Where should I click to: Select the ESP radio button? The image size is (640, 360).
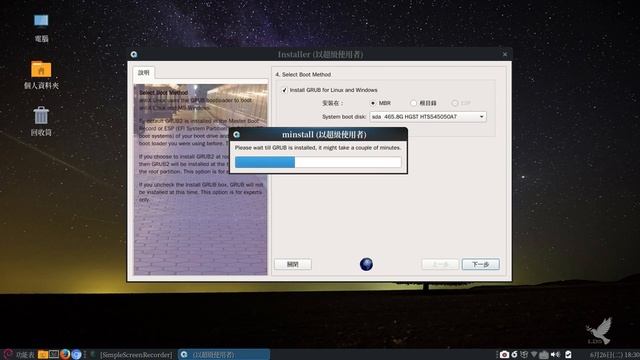point(455,103)
